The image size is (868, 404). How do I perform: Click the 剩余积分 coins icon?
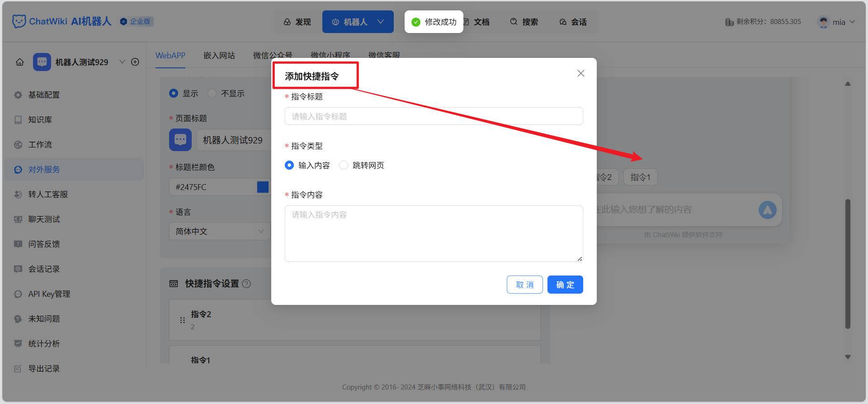pos(729,22)
